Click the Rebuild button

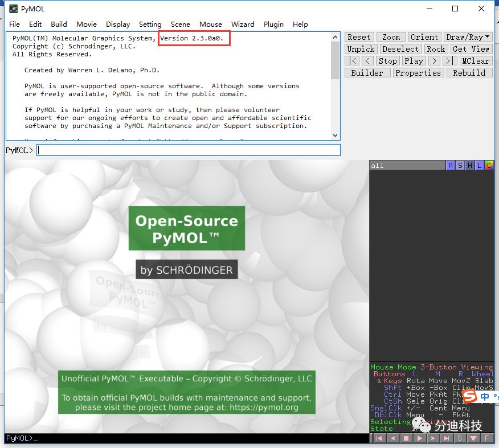point(469,73)
